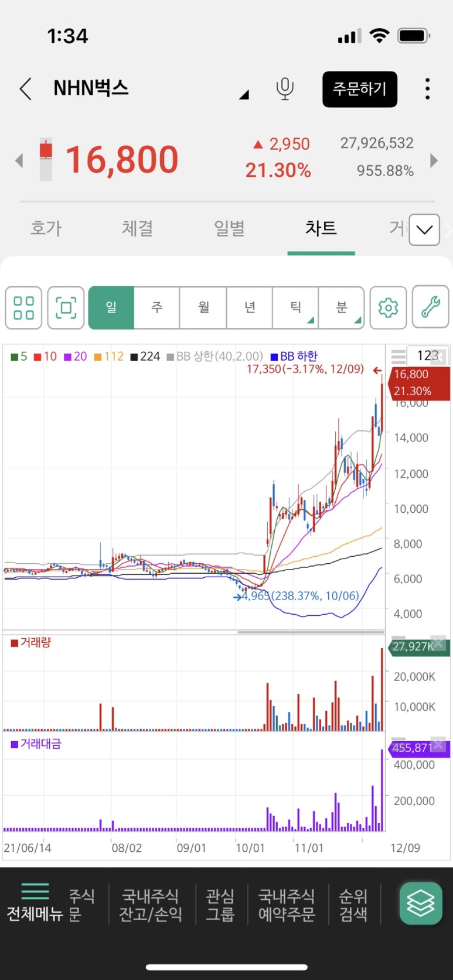Open the three-dot more options menu
The image size is (453, 980).
tap(427, 89)
